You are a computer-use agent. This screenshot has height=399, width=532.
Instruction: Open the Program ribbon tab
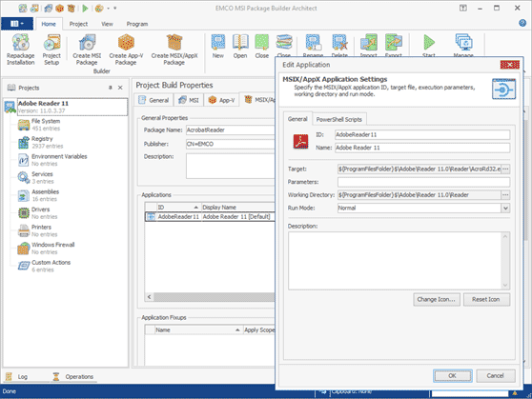pyautogui.click(x=137, y=24)
